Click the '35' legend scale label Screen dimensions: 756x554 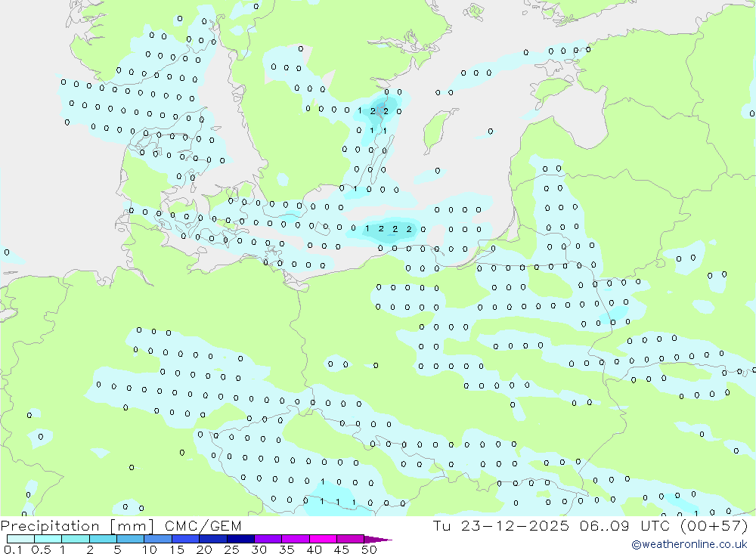point(287,549)
